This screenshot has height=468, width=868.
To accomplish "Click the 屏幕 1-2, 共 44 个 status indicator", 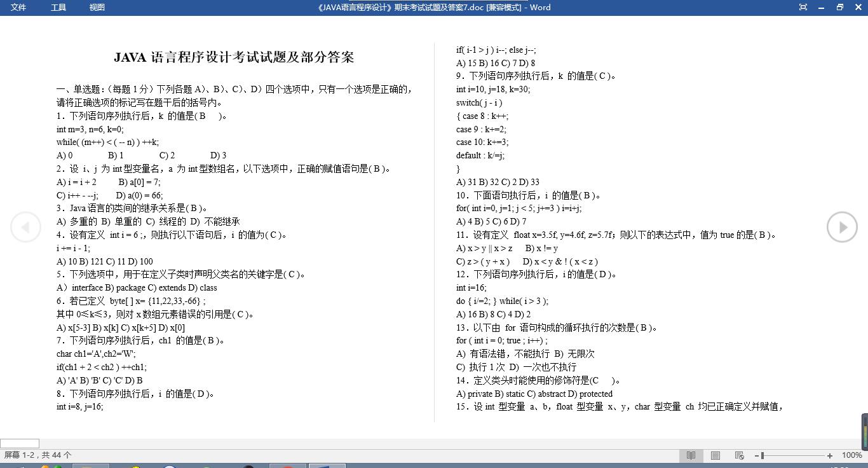I will pyautogui.click(x=38, y=455).
